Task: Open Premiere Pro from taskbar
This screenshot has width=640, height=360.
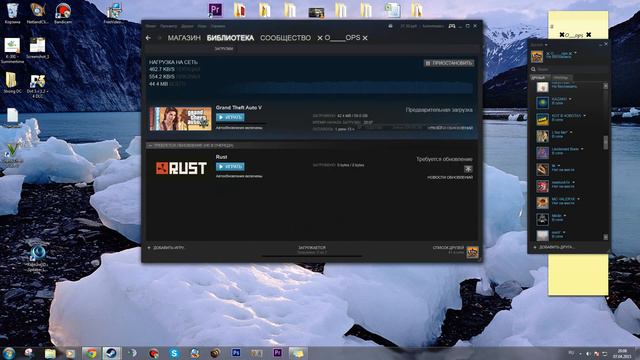Action: (278, 353)
